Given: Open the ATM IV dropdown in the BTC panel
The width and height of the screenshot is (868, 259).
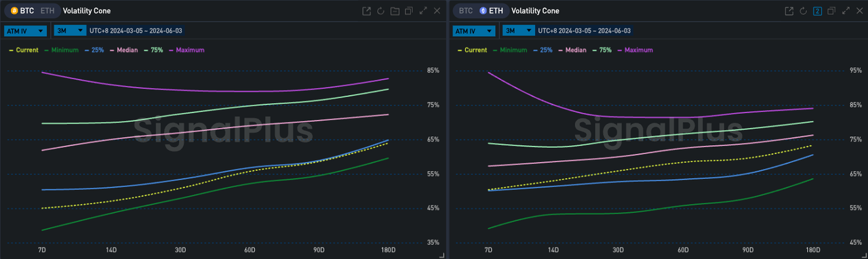Looking at the screenshot, I should 26,31.
